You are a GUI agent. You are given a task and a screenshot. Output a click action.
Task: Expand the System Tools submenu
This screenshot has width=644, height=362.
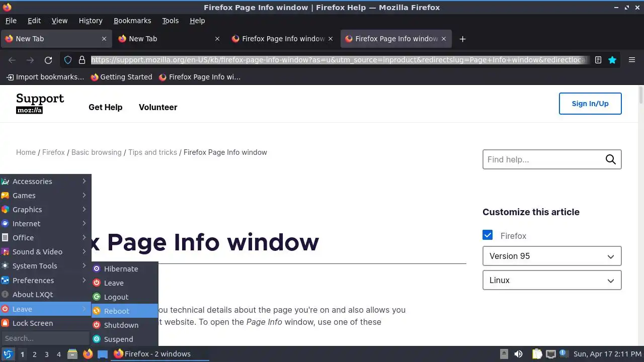(45, 266)
